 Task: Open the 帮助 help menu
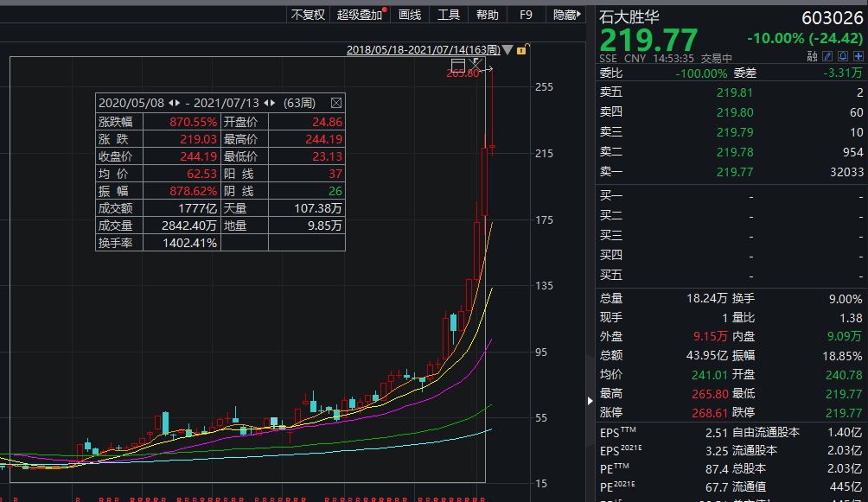click(x=488, y=15)
